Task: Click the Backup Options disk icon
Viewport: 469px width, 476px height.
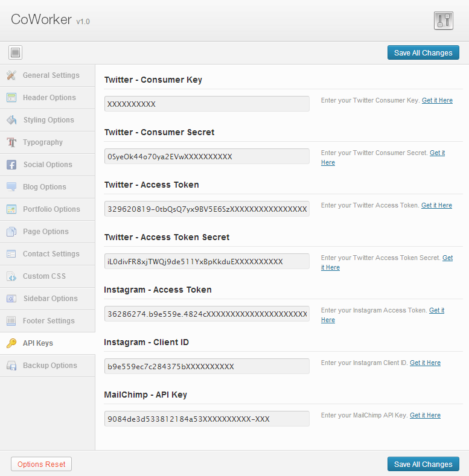Action: (11, 366)
